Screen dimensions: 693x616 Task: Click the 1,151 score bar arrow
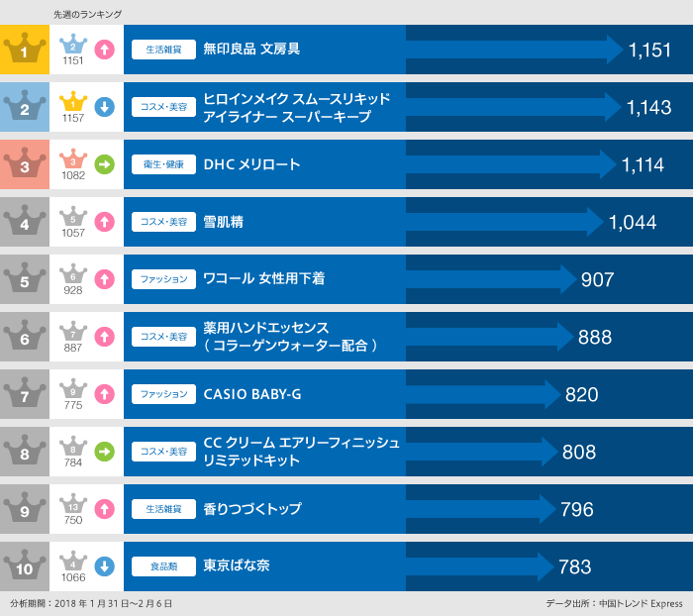515,50
